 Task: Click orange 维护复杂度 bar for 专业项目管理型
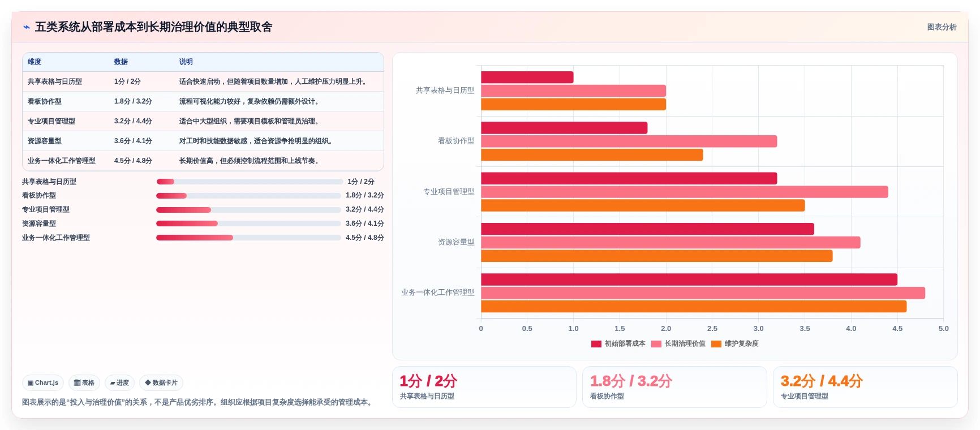643,205
